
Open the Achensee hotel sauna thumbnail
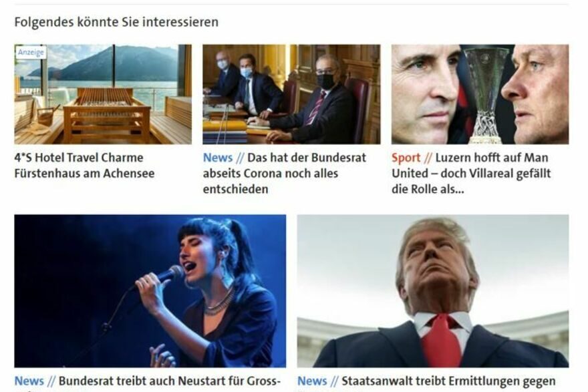(103, 94)
